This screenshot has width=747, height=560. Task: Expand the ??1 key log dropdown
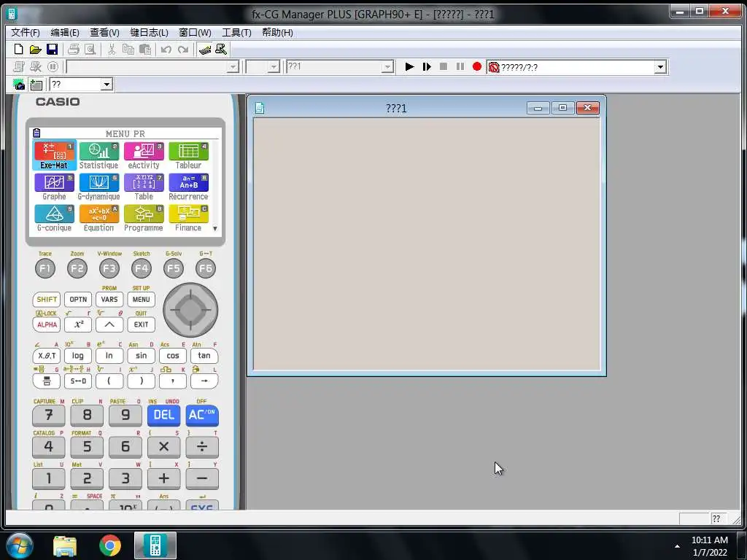coord(388,66)
